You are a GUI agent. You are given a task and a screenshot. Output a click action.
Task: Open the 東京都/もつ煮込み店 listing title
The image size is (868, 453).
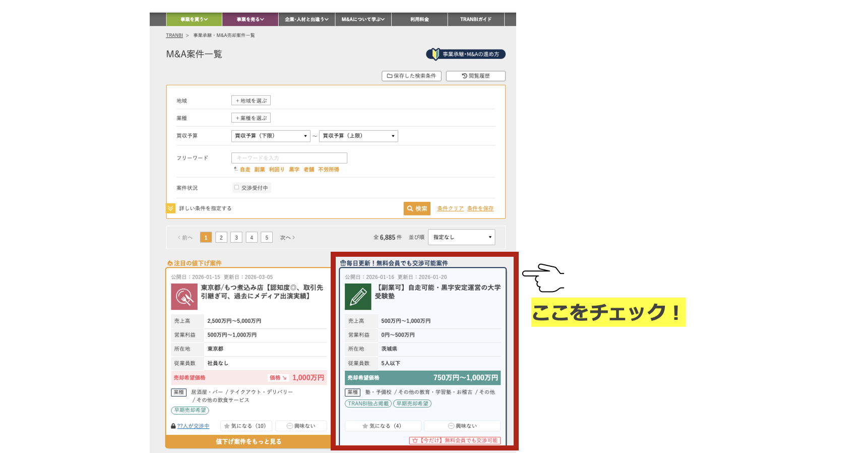[x=262, y=292]
